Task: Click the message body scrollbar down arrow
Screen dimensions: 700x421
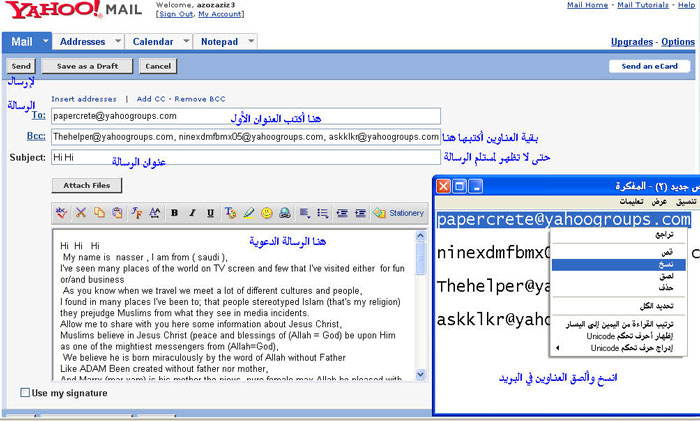Action: (x=421, y=374)
